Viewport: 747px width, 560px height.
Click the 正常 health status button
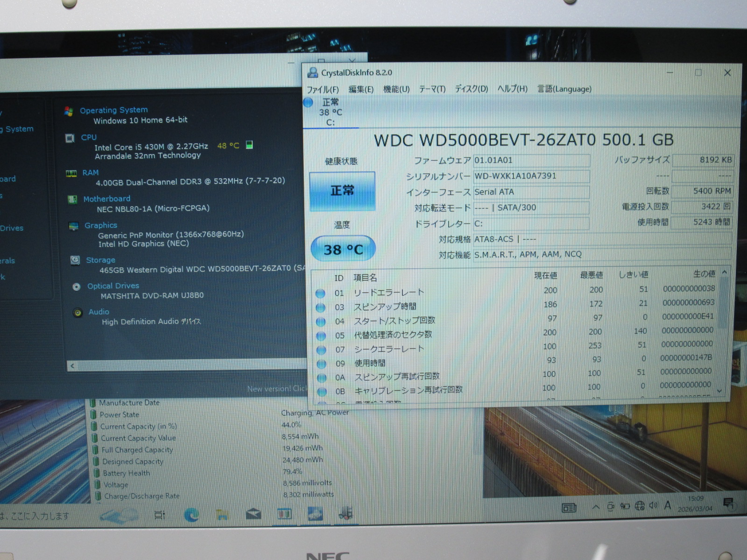coord(342,191)
